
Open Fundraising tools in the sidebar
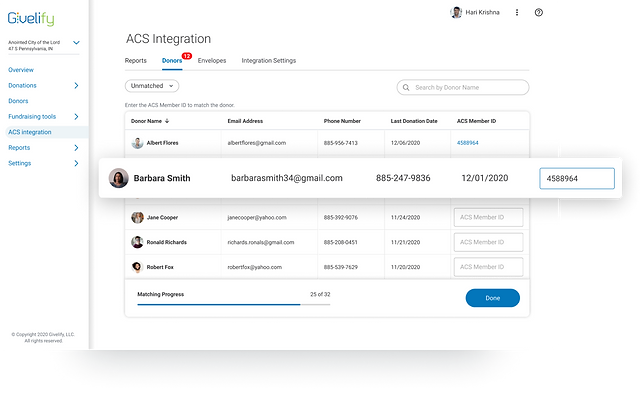[32, 117]
